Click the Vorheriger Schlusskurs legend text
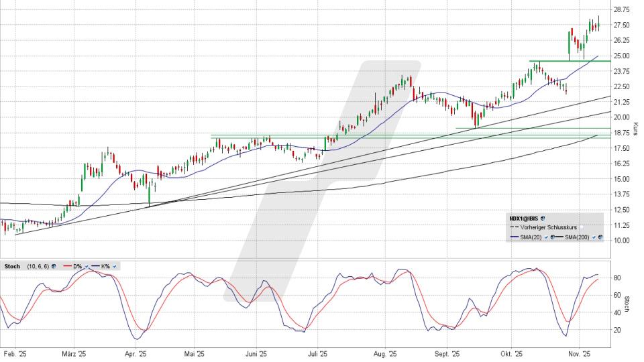 [x=549, y=227]
